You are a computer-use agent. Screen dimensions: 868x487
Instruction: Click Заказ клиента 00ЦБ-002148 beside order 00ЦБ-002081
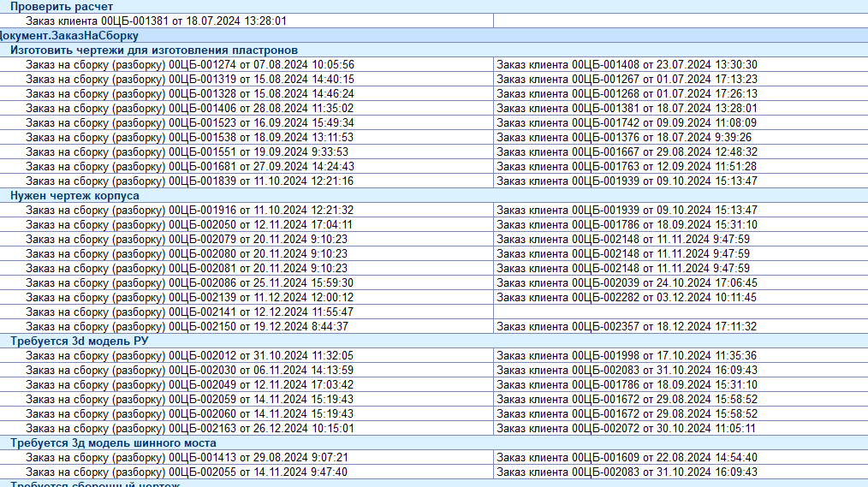[623, 269]
